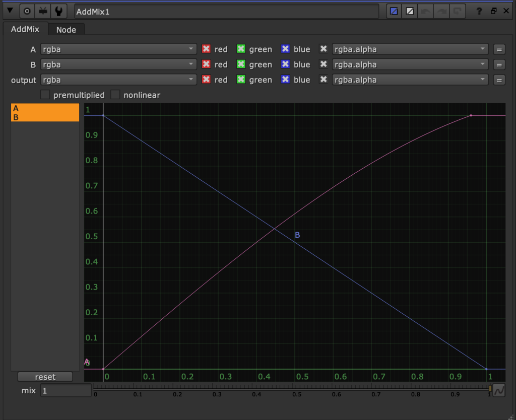This screenshot has height=420, width=516.
Task: Open the output channel rgba dropdown
Action: click(x=118, y=80)
